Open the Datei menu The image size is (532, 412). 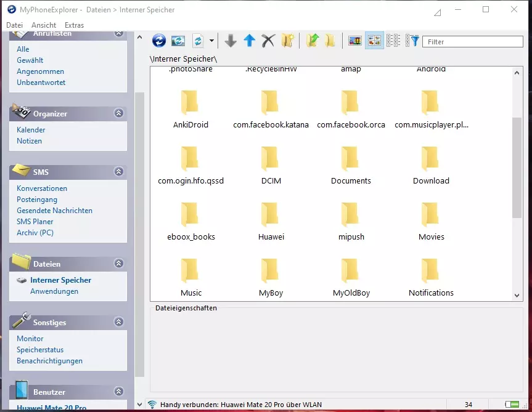15,25
